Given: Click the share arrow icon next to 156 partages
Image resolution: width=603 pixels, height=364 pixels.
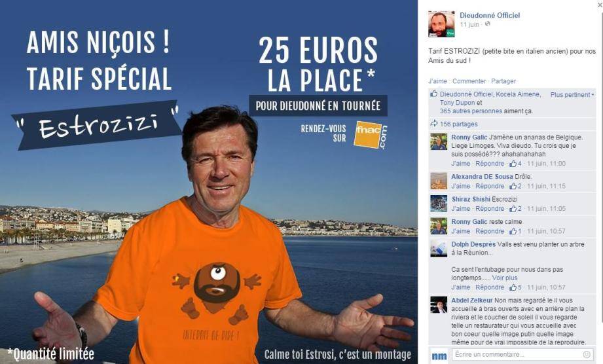Looking at the screenshot, I should 434,123.
